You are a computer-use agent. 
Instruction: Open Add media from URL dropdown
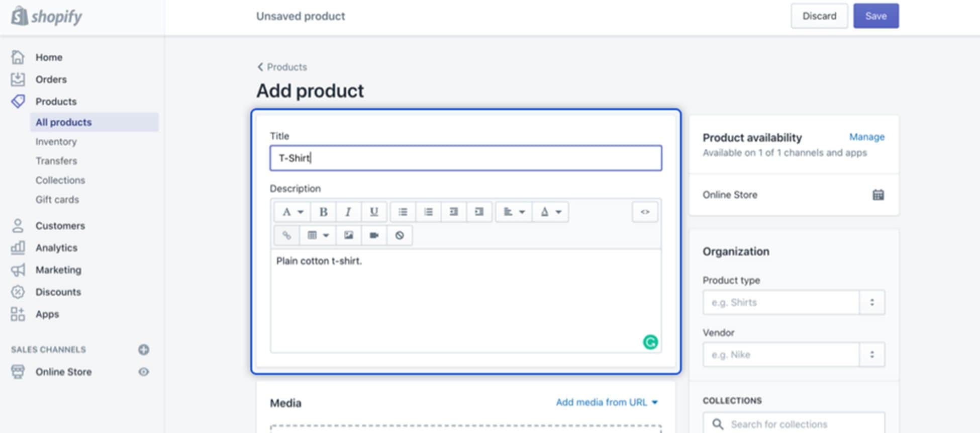pyautogui.click(x=607, y=402)
